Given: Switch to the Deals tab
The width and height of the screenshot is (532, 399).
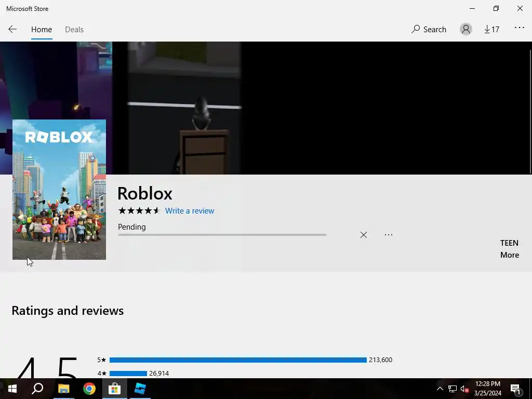Looking at the screenshot, I should click(x=74, y=30).
